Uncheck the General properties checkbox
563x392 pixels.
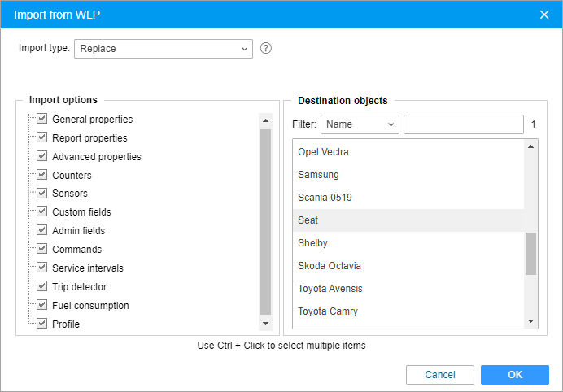(42, 119)
